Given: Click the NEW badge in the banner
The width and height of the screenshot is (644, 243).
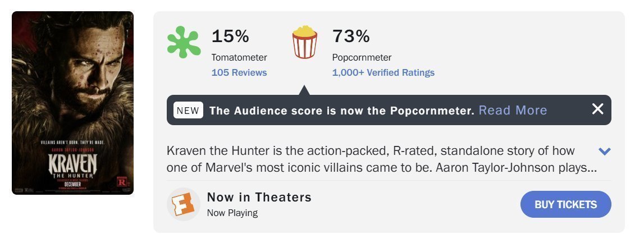Looking at the screenshot, I should pos(188,111).
